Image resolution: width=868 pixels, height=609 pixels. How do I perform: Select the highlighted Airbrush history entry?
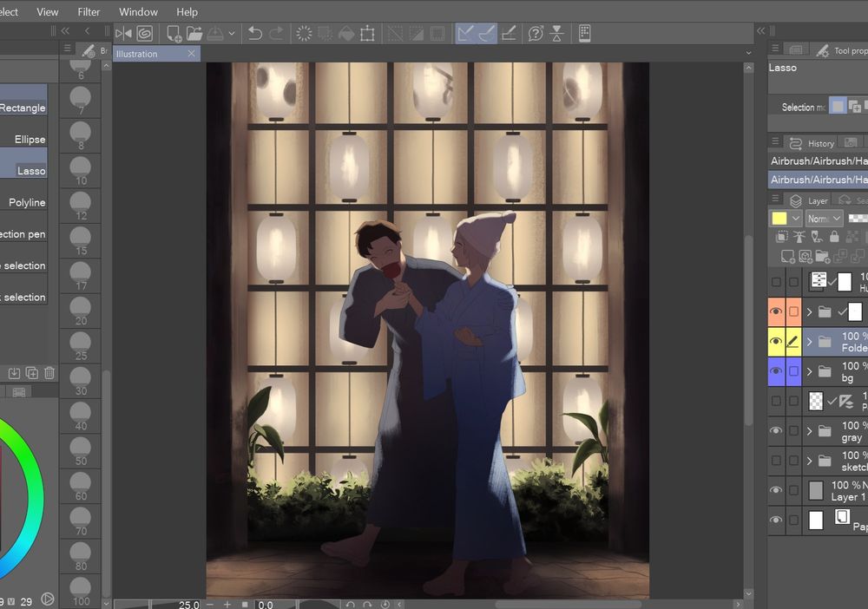819,180
